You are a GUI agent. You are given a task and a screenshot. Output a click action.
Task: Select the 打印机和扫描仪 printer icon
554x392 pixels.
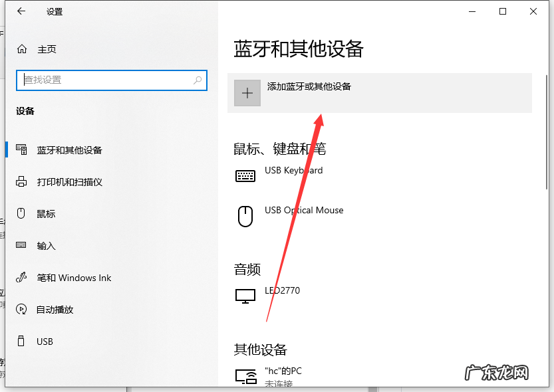[x=21, y=181]
